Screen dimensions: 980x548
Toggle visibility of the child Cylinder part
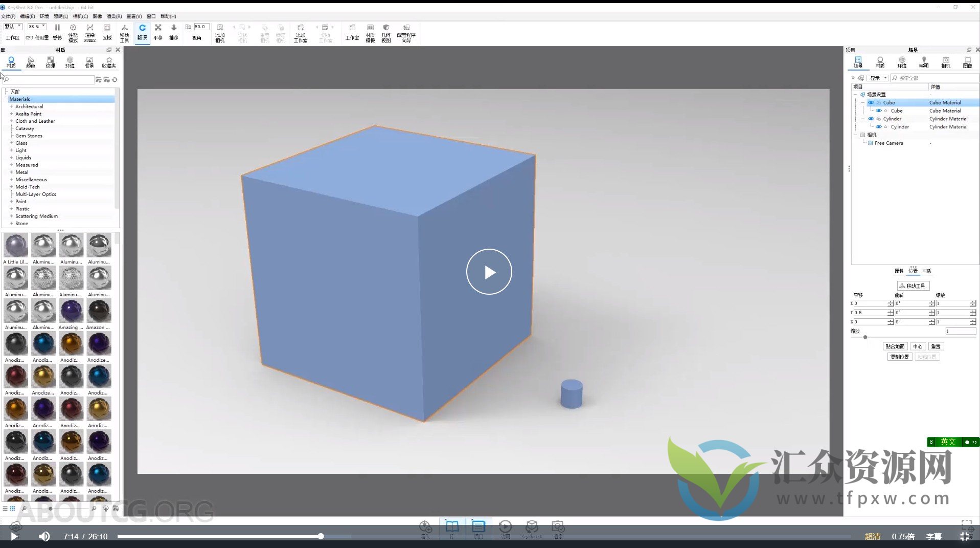tap(879, 127)
